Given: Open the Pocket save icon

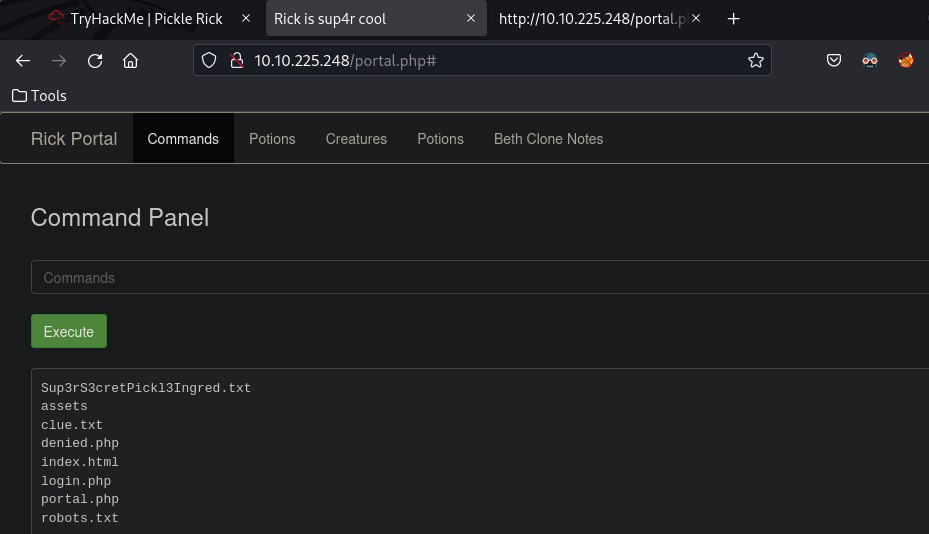Looking at the screenshot, I should coord(834,61).
